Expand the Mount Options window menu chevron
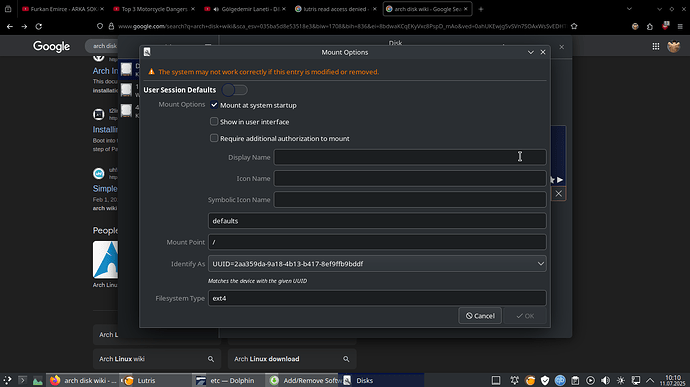Image resolution: width=690 pixels, height=387 pixels. tap(531, 52)
